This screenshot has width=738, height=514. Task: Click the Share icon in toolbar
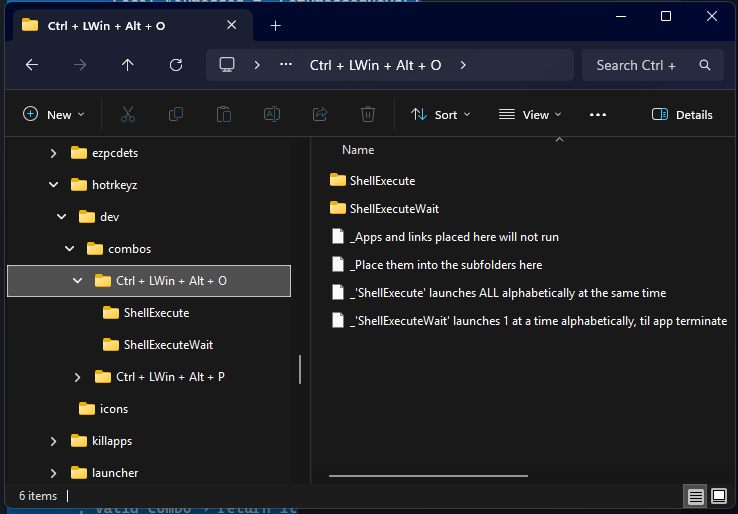[320, 114]
